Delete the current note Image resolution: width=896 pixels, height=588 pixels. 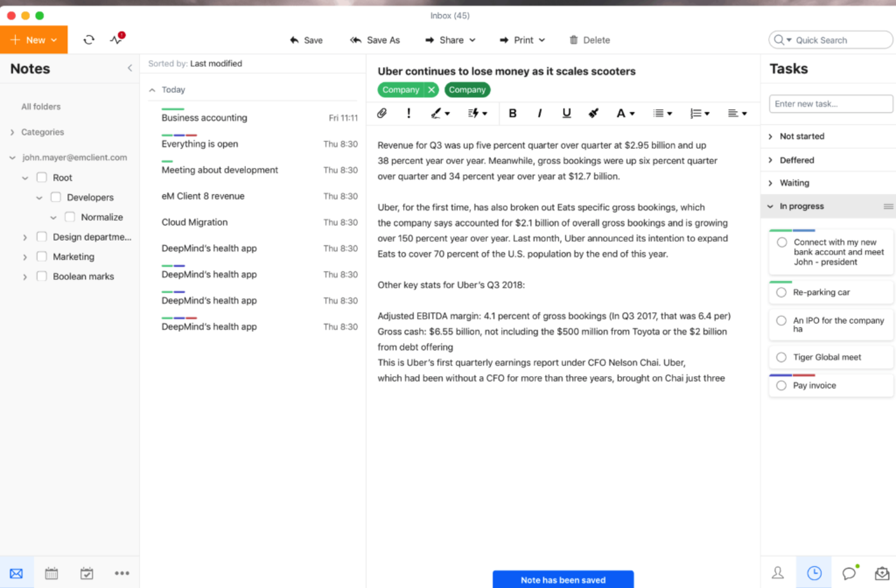(590, 40)
